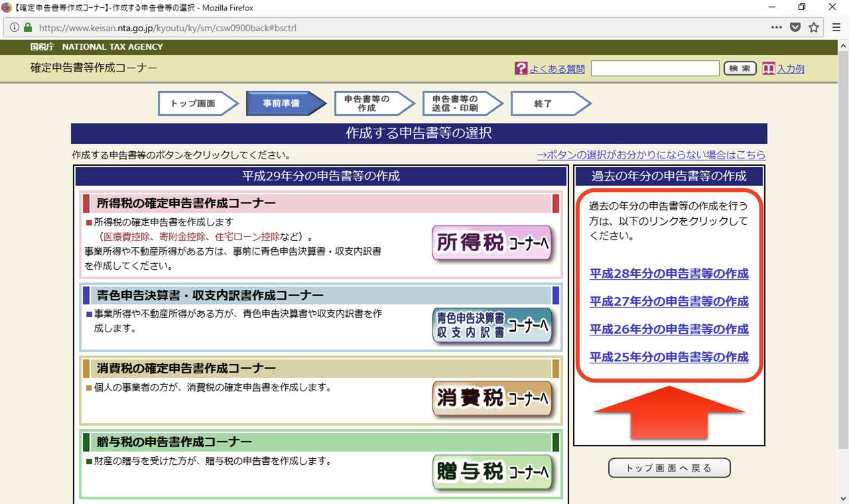Open the Firefox hamburger menu
Viewport: 849px width, 504px height.
tap(836, 28)
